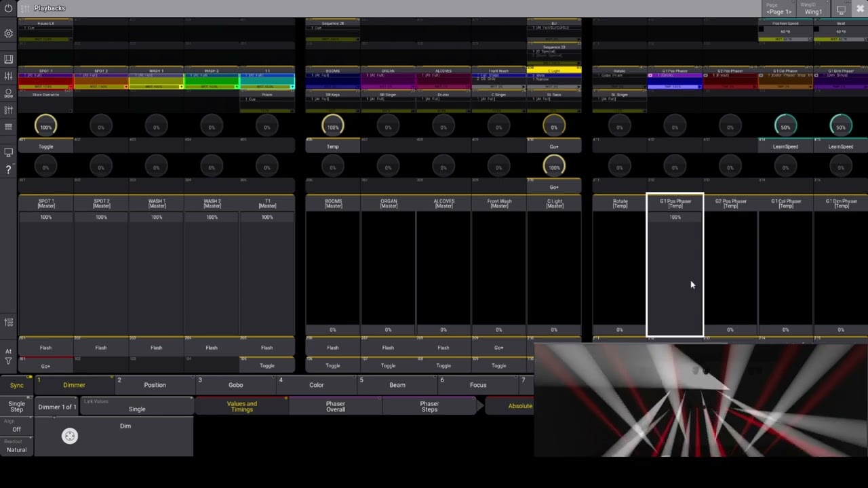Open the Align Off dropdown
The height and width of the screenshot is (488, 868).
(17, 426)
